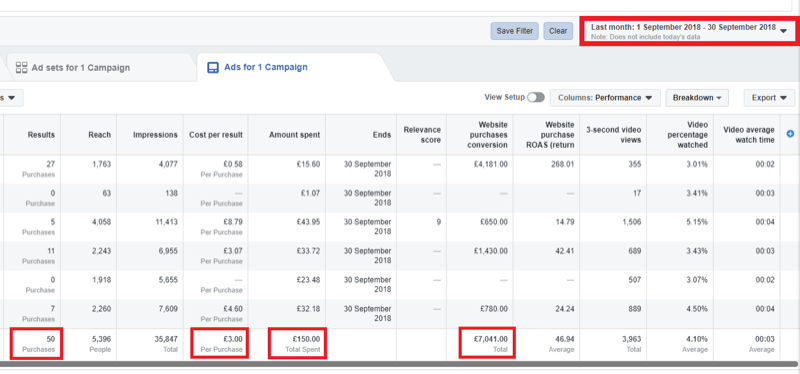Screen dimensions: 800x374
Task: Click the ad sets grid icon
Action: tap(21, 67)
